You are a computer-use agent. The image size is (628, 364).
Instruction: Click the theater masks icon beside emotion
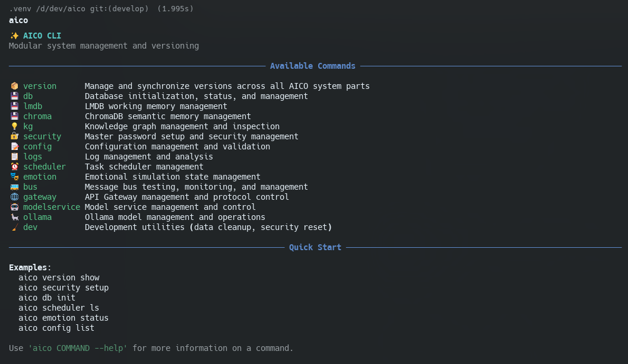[x=14, y=177]
